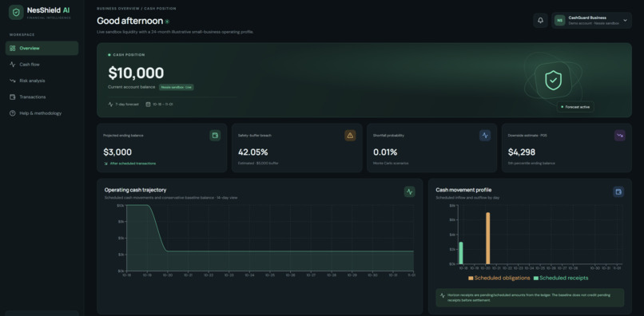
Task: Click the arrow icon before After scheduled transactions
Action: (x=105, y=164)
